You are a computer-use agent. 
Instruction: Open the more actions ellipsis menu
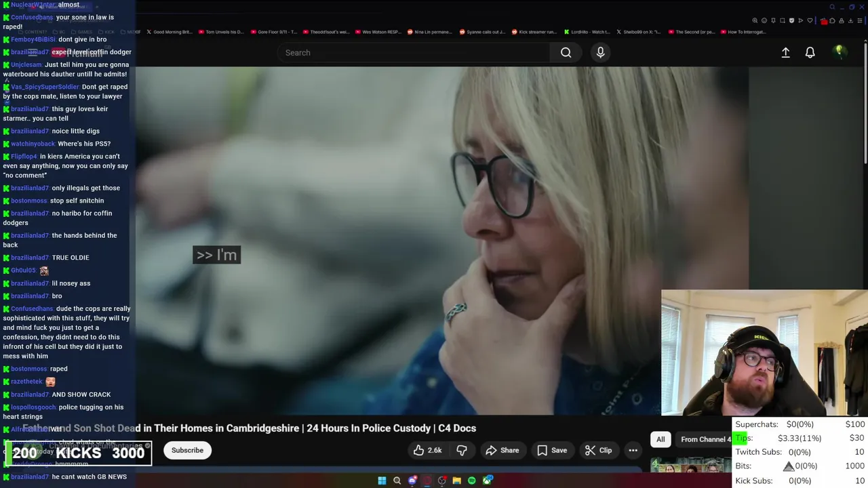[x=633, y=450]
